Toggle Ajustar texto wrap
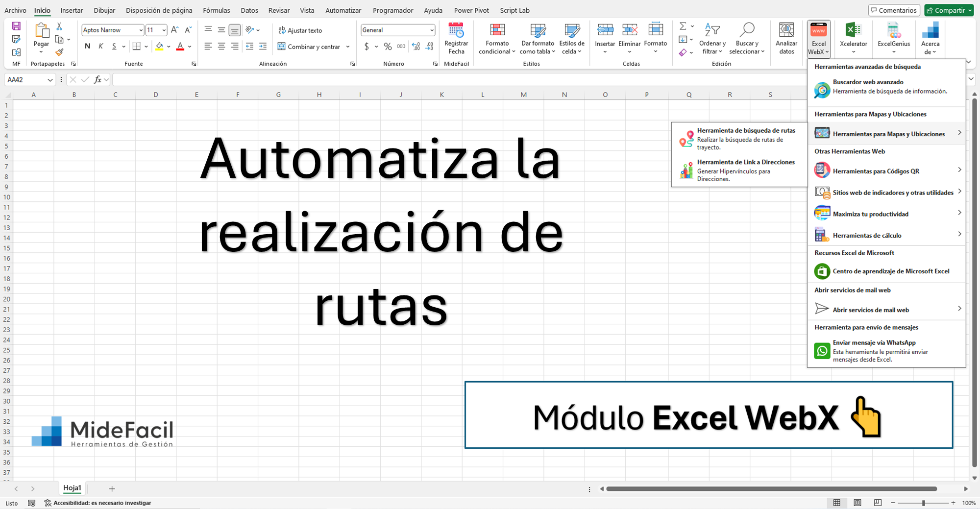The width and height of the screenshot is (980, 509). pyautogui.click(x=300, y=30)
